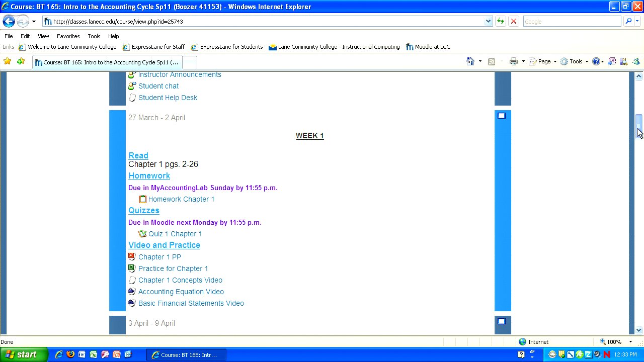This screenshot has height=362, width=644.
Task: Click the search magnifier icon
Action: [x=628, y=21]
